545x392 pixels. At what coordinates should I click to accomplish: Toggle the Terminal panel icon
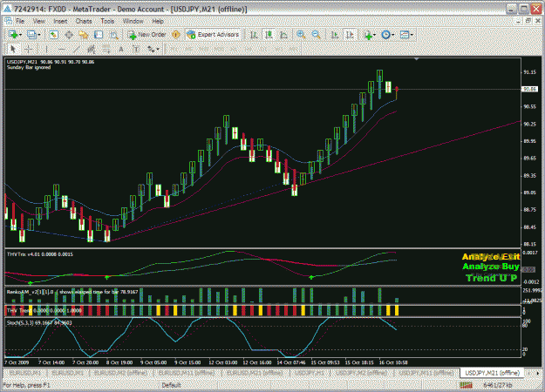click(x=99, y=35)
